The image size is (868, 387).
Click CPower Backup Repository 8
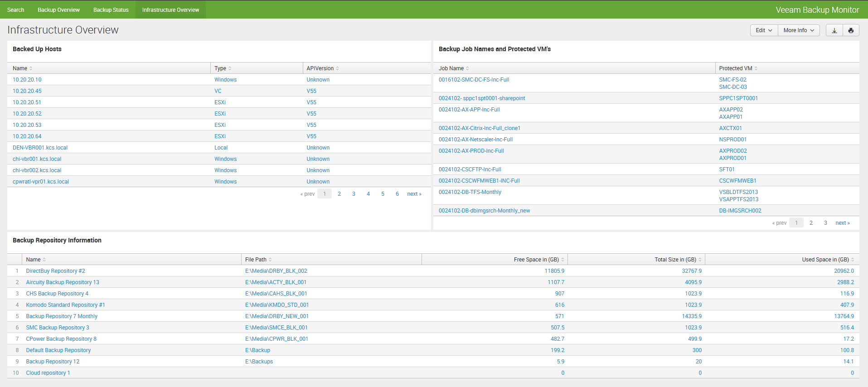(x=61, y=339)
